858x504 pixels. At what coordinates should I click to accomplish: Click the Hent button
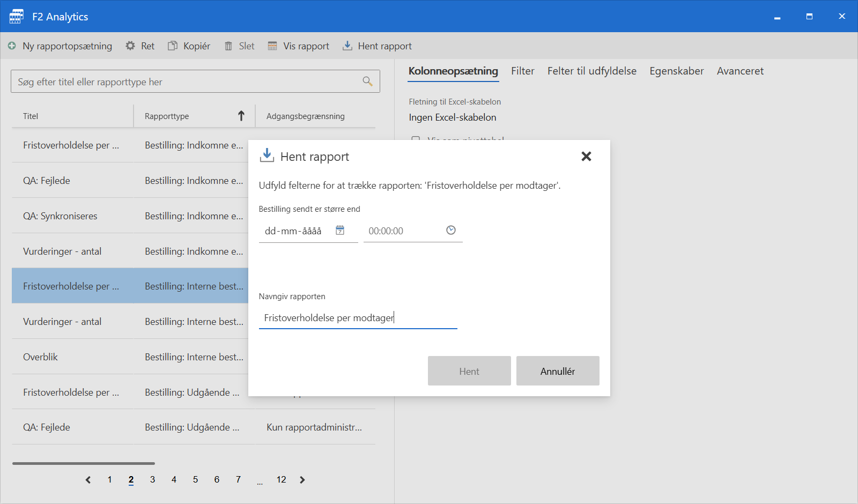pyautogui.click(x=469, y=371)
